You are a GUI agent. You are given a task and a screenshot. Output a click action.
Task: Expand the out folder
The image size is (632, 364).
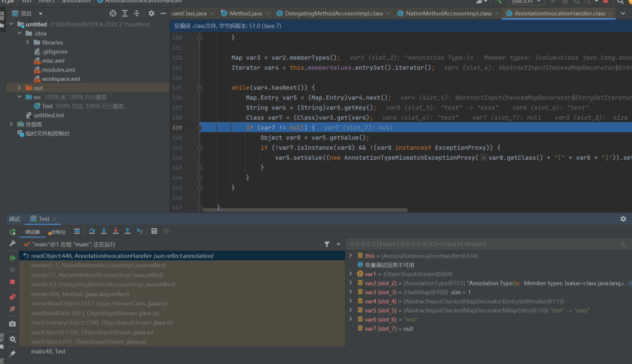pyautogui.click(x=19, y=87)
